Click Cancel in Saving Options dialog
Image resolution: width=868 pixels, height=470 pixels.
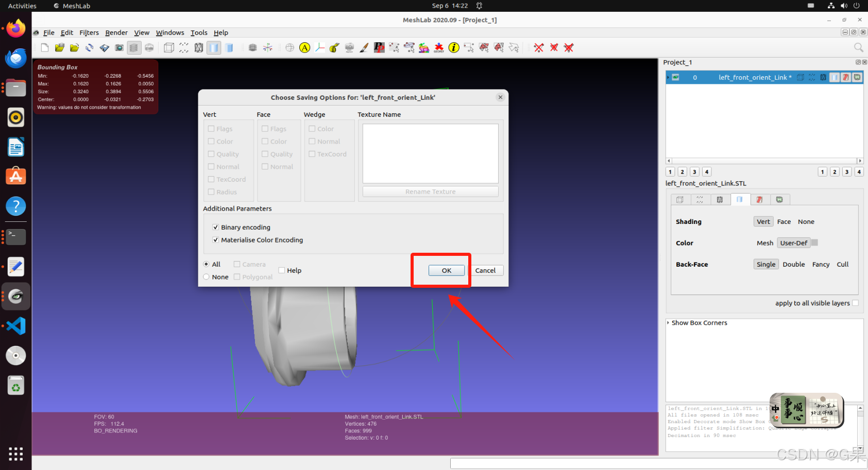[485, 270]
